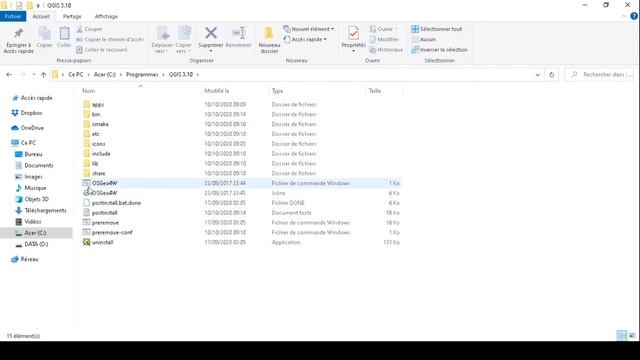Select the include folder

click(x=101, y=154)
